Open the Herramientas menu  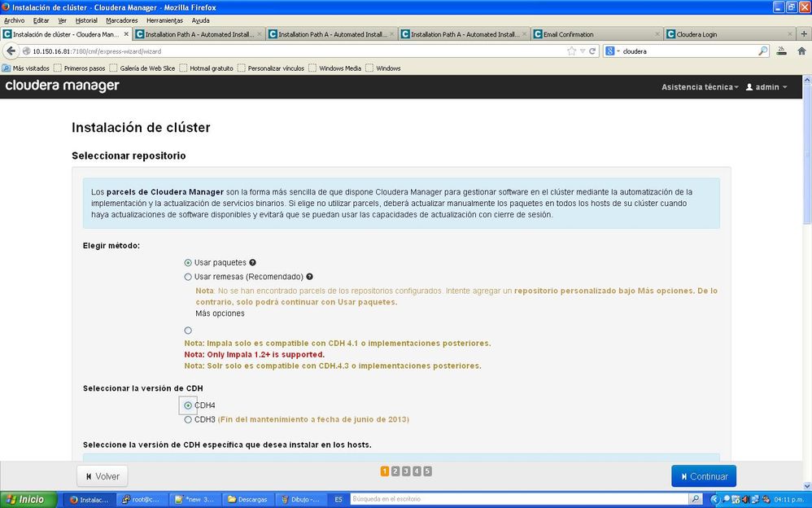coord(164,20)
